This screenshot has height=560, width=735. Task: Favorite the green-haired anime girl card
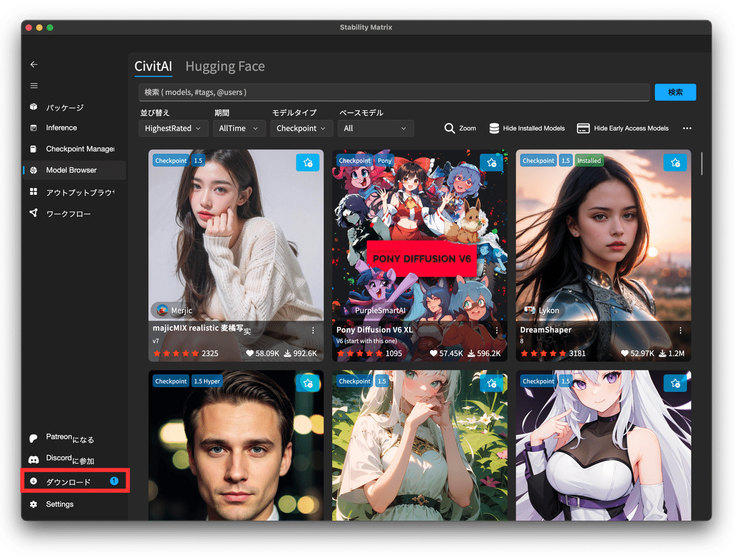491,383
